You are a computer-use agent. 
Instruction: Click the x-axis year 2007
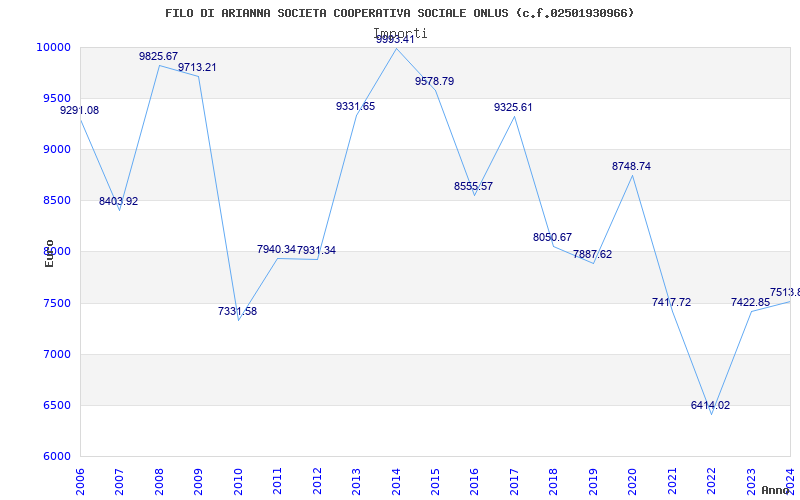[119, 482]
